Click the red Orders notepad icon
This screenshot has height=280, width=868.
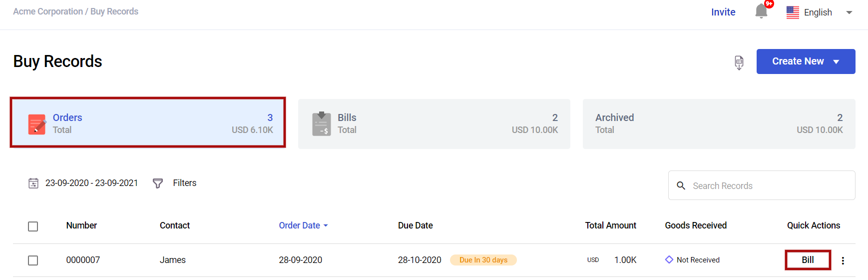tap(37, 124)
